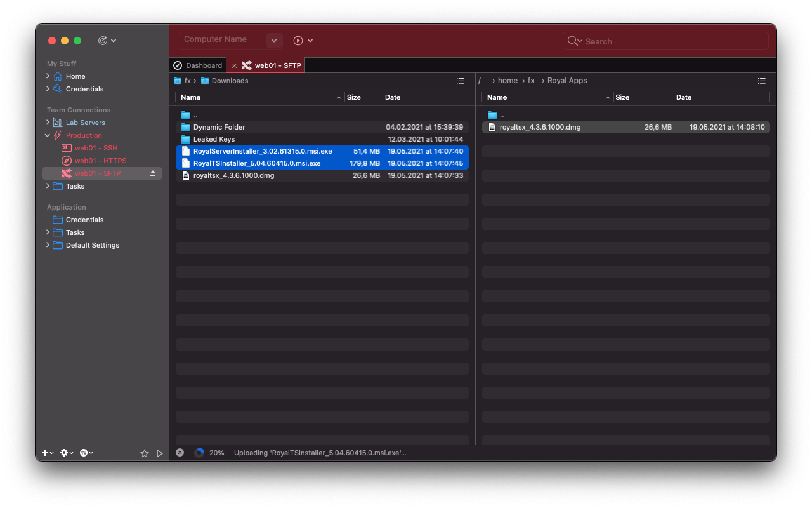Open the Computer Name dropdown arrow

point(273,40)
